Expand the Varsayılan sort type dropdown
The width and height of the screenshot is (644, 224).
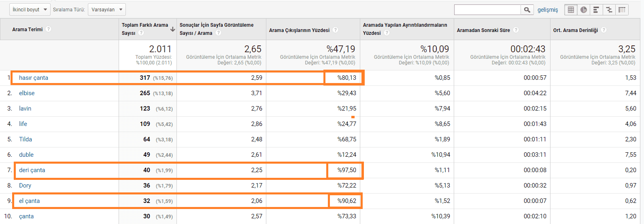pos(106,10)
